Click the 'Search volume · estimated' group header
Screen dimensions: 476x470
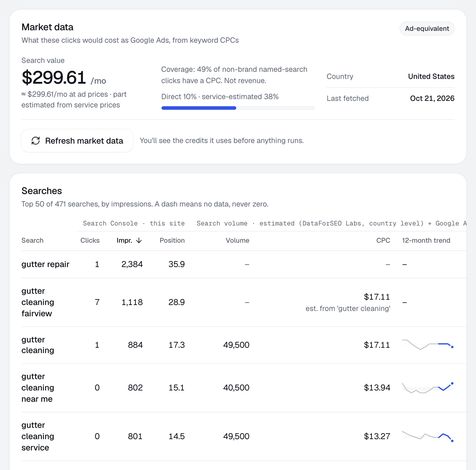click(331, 223)
